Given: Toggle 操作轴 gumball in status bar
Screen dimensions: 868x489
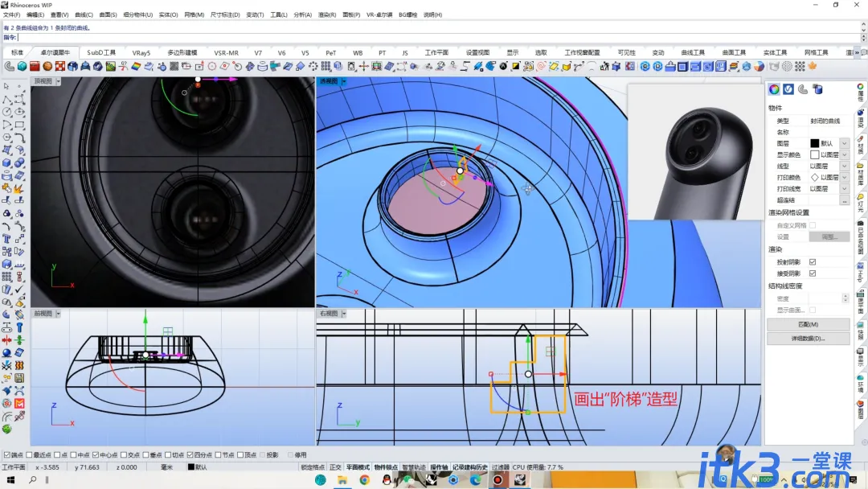Looking at the screenshot, I should click(439, 467).
